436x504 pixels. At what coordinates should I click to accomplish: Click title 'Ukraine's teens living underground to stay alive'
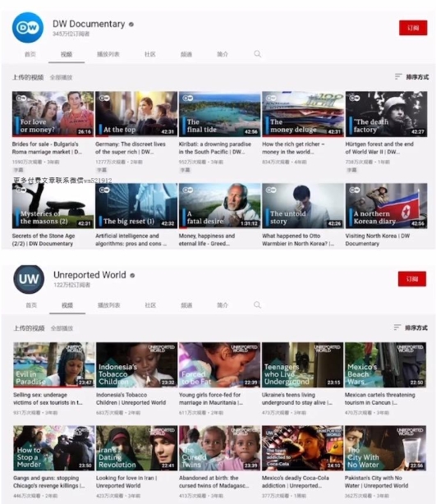(297, 399)
